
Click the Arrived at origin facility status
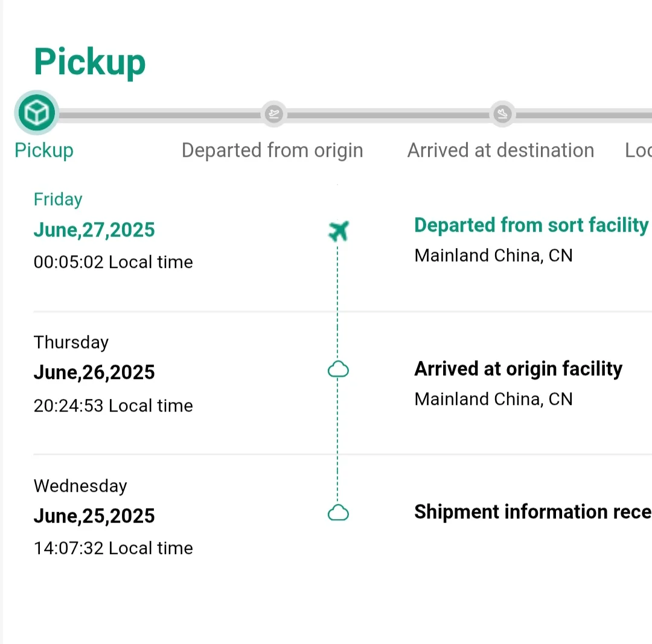pyautogui.click(x=518, y=369)
